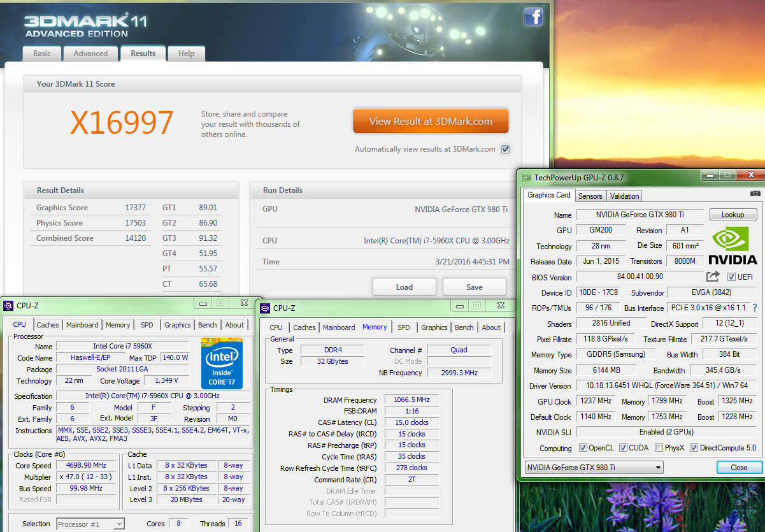
Task: Click the GPU-Z Name field value
Action: point(640,215)
